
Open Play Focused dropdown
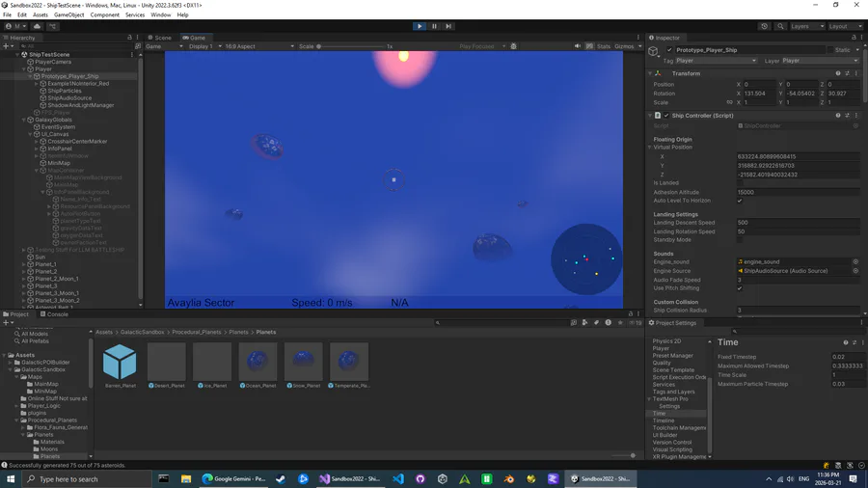481,46
